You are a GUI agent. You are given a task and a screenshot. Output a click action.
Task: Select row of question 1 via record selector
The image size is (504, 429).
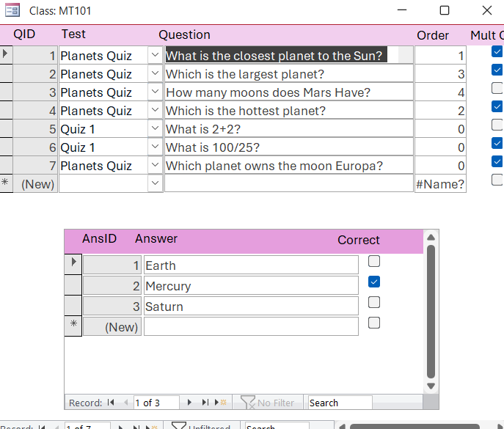pyautogui.click(x=6, y=54)
